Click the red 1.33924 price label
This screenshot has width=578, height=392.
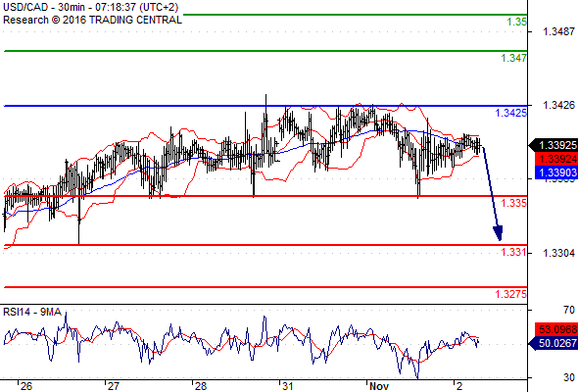[x=556, y=160]
